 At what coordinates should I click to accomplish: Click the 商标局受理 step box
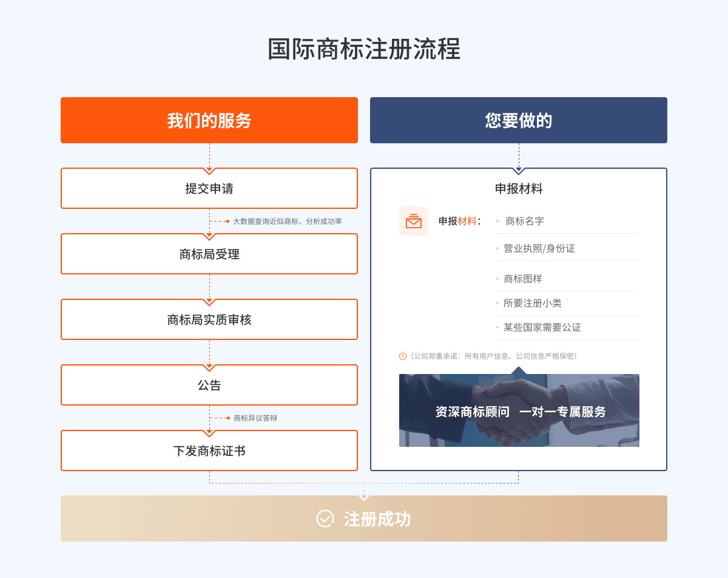(209, 254)
